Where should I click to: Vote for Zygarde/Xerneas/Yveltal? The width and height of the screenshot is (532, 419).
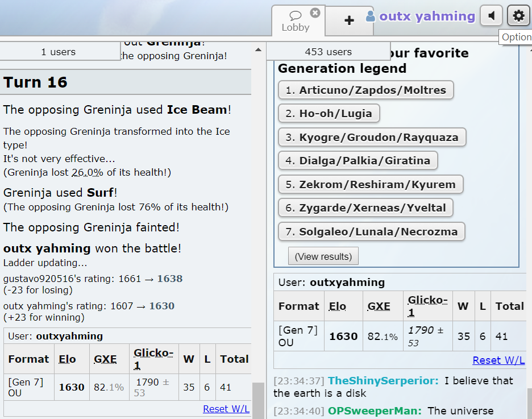pos(365,208)
